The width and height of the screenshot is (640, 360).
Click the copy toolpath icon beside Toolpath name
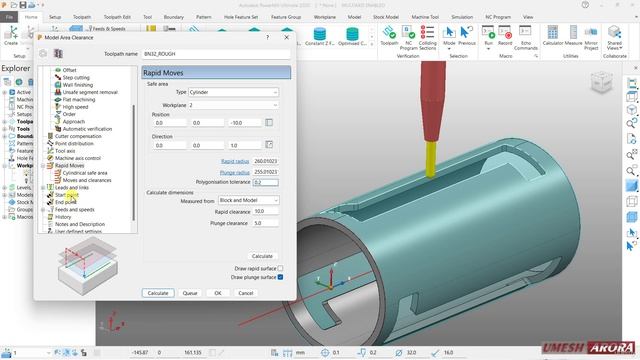pos(58,53)
